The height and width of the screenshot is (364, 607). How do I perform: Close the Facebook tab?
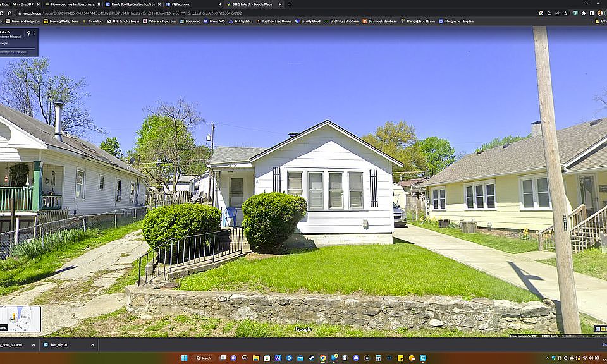tap(219, 4)
